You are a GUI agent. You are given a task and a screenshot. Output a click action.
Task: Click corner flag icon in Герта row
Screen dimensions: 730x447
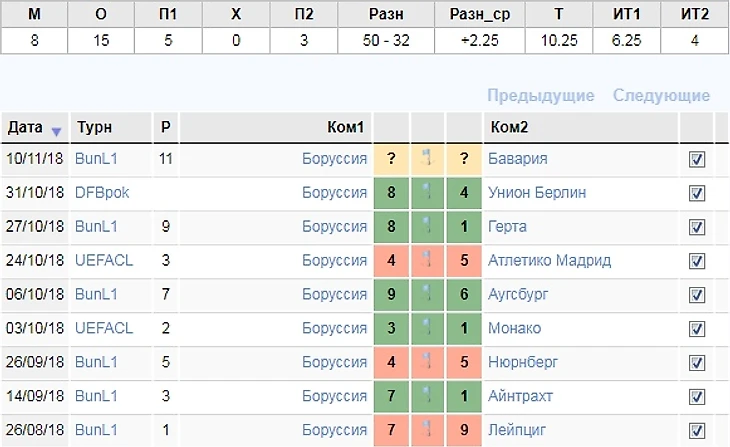[x=426, y=227]
